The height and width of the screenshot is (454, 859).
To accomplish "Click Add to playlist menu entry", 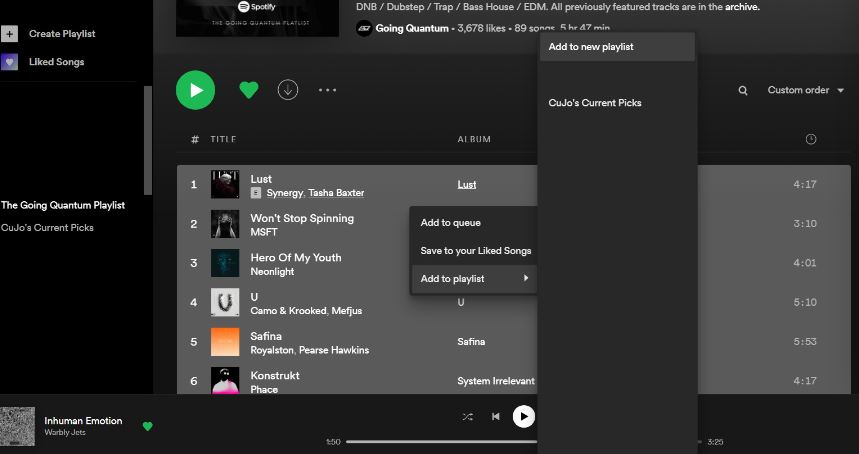I will pos(474,279).
